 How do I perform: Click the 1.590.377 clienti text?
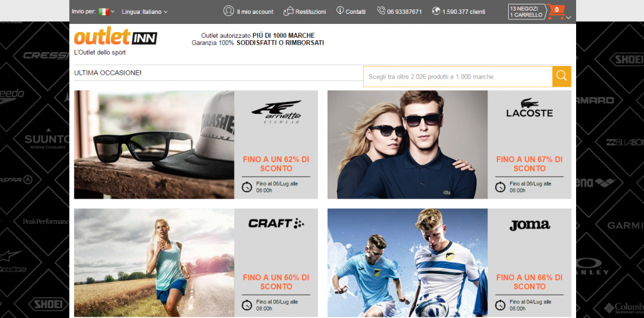pyautogui.click(x=464, y=12)
